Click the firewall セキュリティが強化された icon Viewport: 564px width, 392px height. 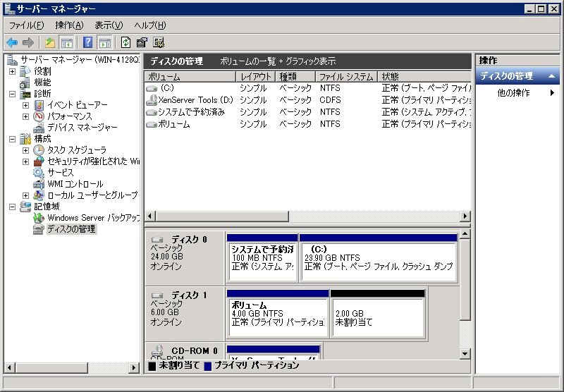[39, 161]
